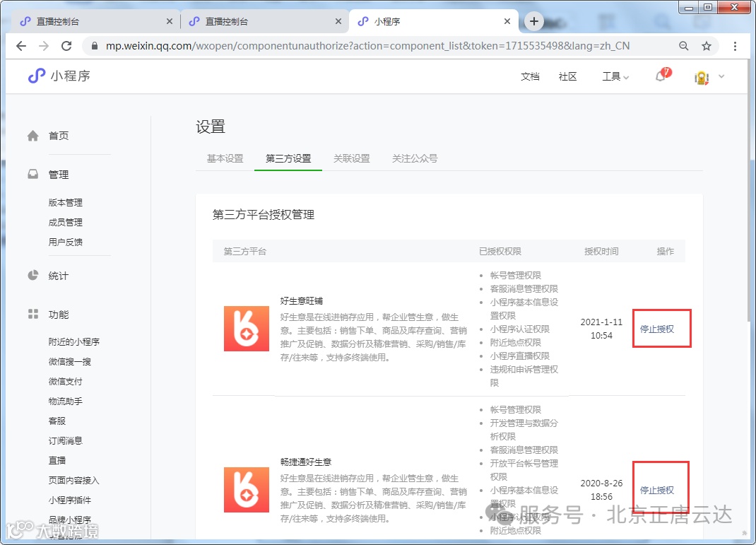This screenshot has height=545, width=756.
Task: Click the 第三方平台授权管理 heading
Action: pos(264,215)
